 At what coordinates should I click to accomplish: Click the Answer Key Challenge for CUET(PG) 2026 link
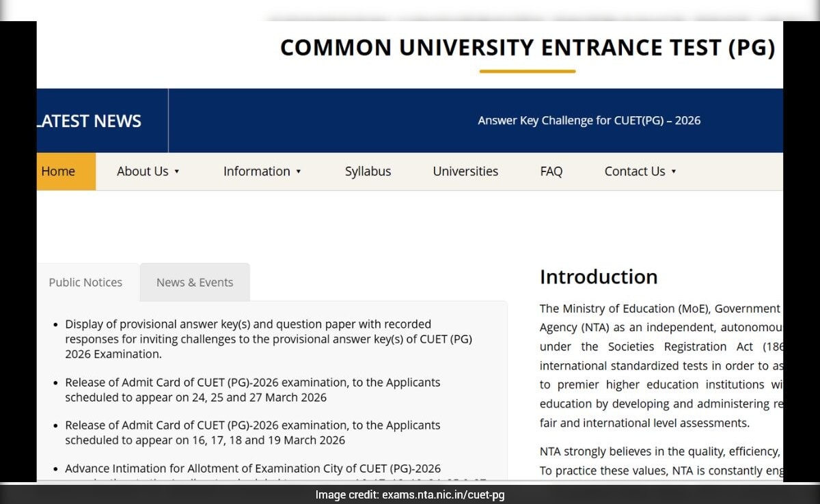[588, 120]
